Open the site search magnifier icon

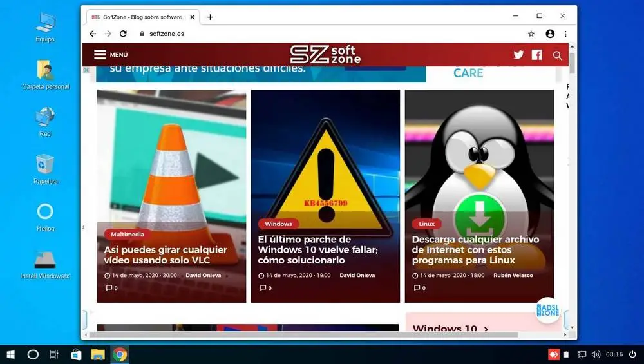557,55
